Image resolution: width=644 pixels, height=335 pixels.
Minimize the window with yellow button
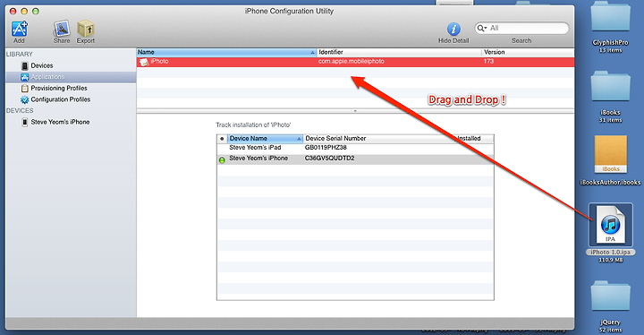tap(24, 11)
